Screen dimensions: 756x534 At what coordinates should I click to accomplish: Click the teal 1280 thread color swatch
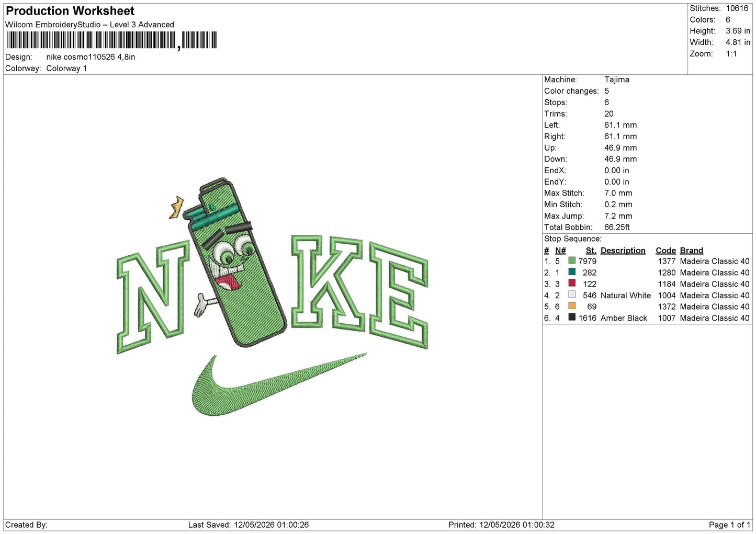pyautogui.click(x=572, y=272)
